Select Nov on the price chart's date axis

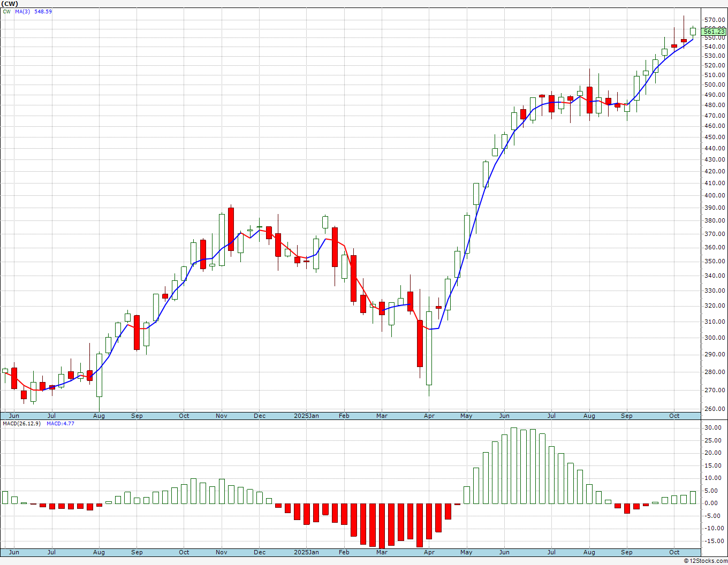(x=222, y=416)
